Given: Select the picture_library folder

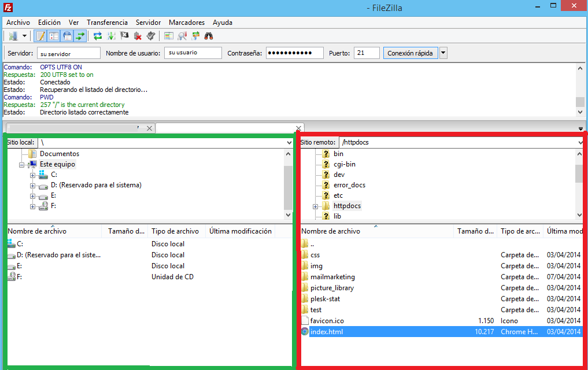Looking at the screenshot, I should (332, 288).
